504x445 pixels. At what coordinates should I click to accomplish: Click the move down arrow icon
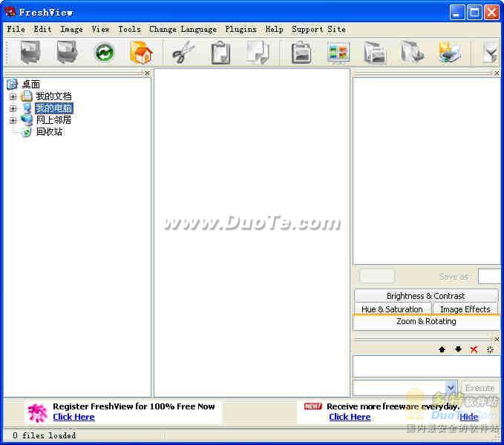(458, 349)
